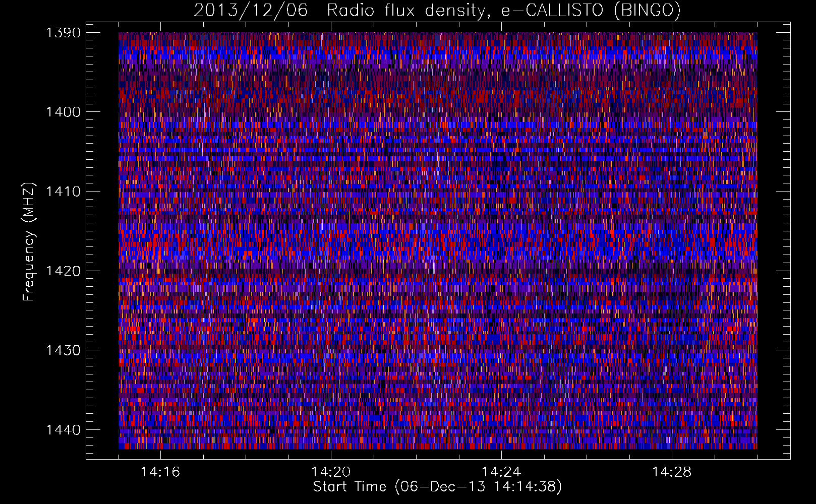
Task: Click the 1440 frequency tick label
Action: click(x=63, y=430)
